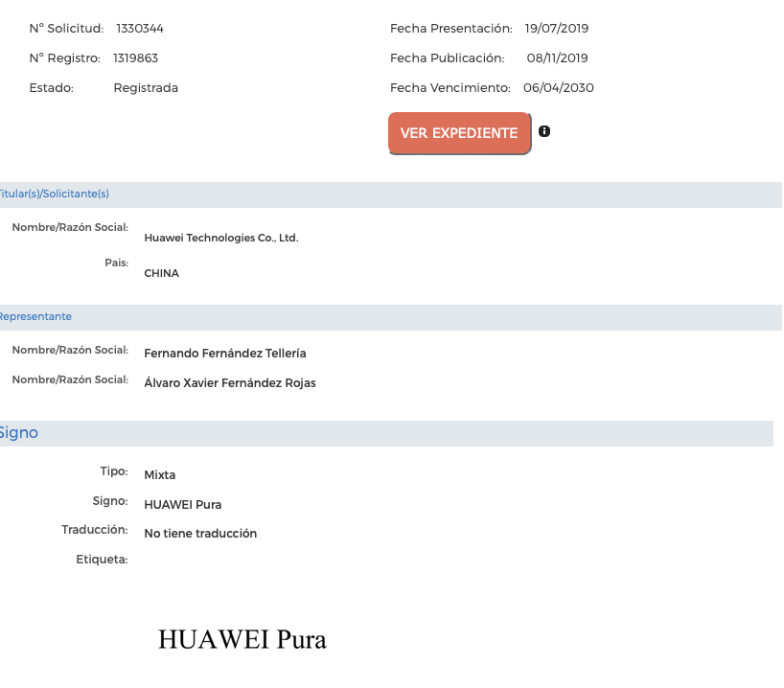Click the Tipo label
The height and width of the screenshot is (688, 784).
tap(114, 471)
